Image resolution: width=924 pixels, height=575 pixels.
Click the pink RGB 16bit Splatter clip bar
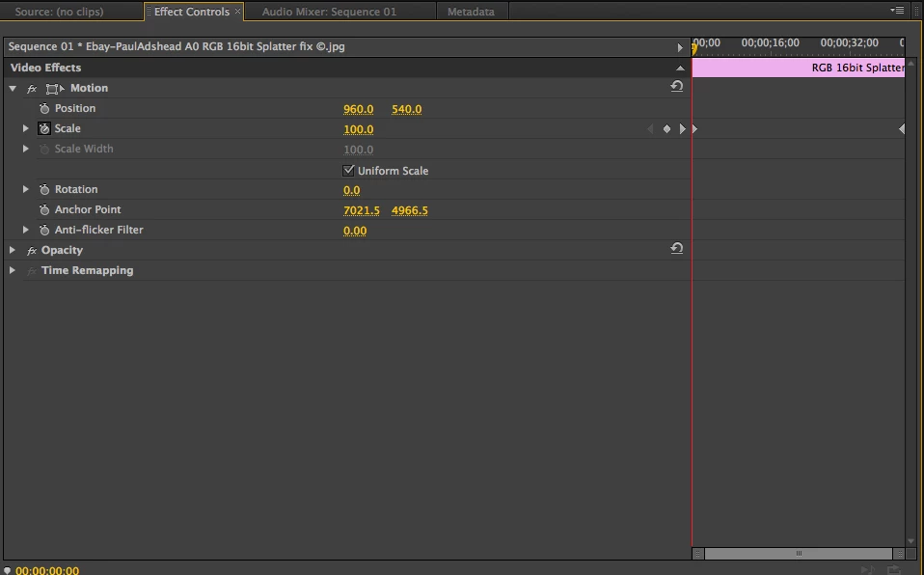pos(799,68)
